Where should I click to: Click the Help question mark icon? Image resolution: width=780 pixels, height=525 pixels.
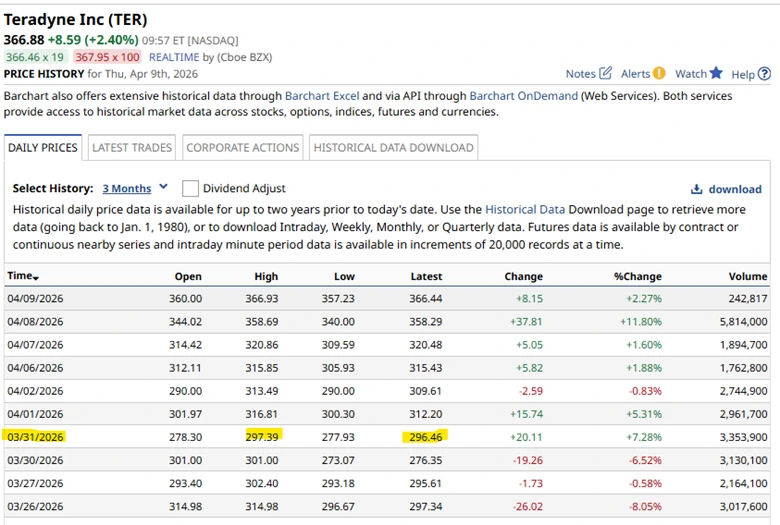pyautogui.click(x=764, y=73)
